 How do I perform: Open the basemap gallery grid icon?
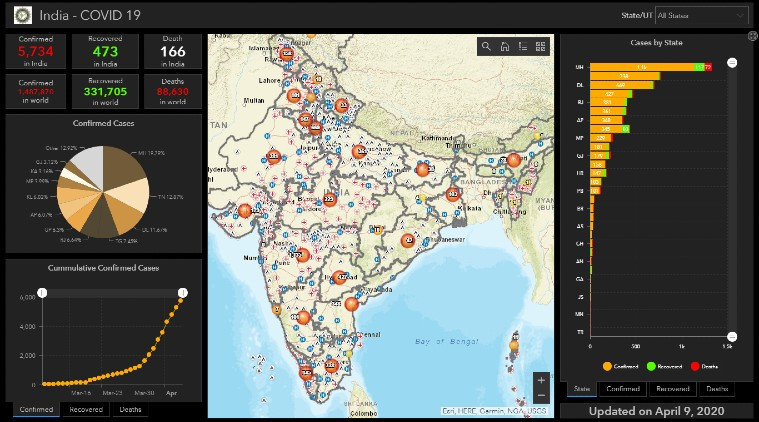pos(540,46)
